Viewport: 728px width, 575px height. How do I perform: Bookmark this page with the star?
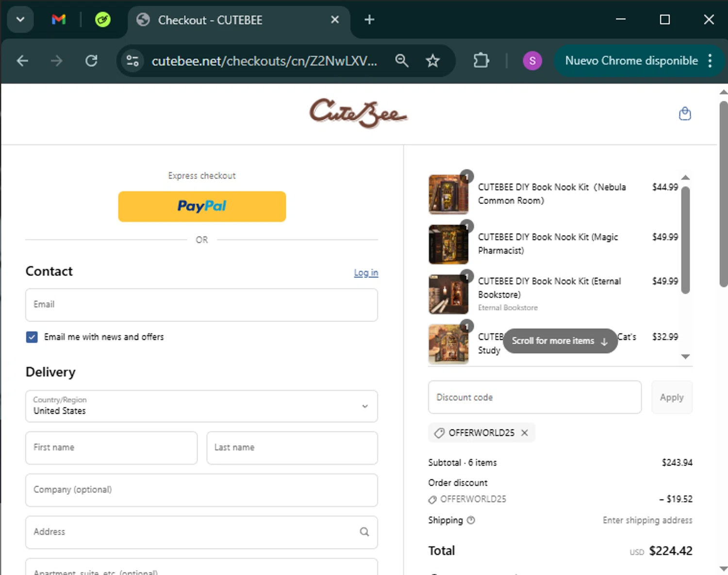(432, 61)
